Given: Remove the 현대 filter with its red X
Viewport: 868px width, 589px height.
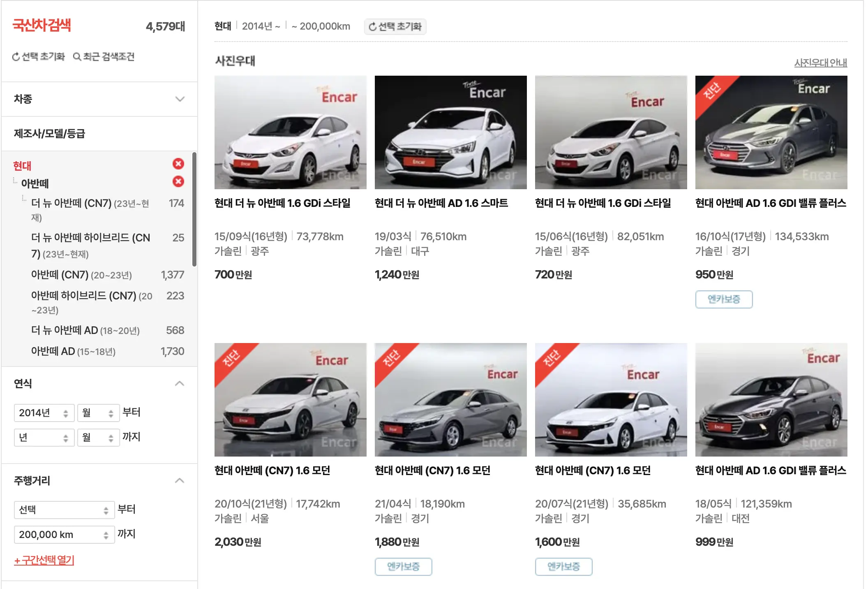Looking at the screenshot, I should pyautogui.click(x=178, y=164).
